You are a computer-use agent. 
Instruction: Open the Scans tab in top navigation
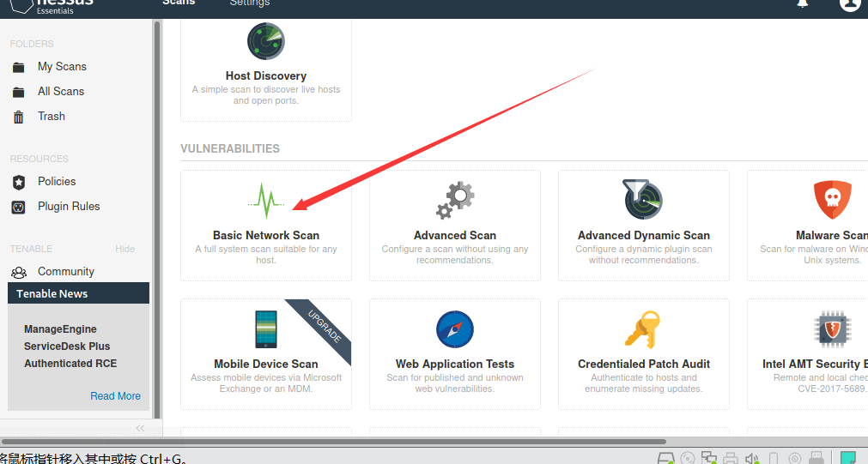tap(179, 3)
